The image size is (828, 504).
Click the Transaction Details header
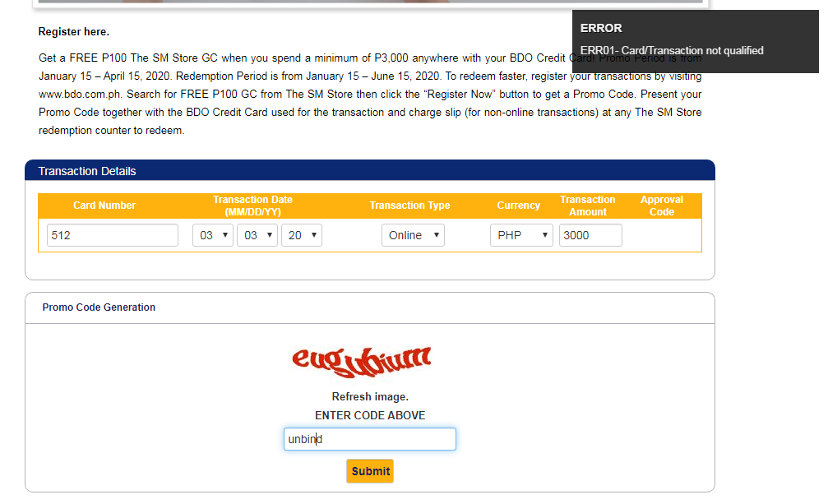tap(370, 171)
